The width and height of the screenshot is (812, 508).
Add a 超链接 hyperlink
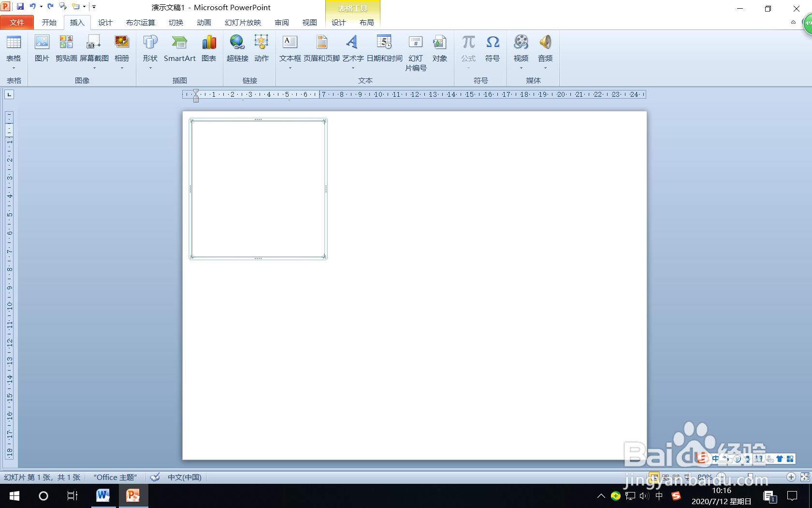click(237, 48)
